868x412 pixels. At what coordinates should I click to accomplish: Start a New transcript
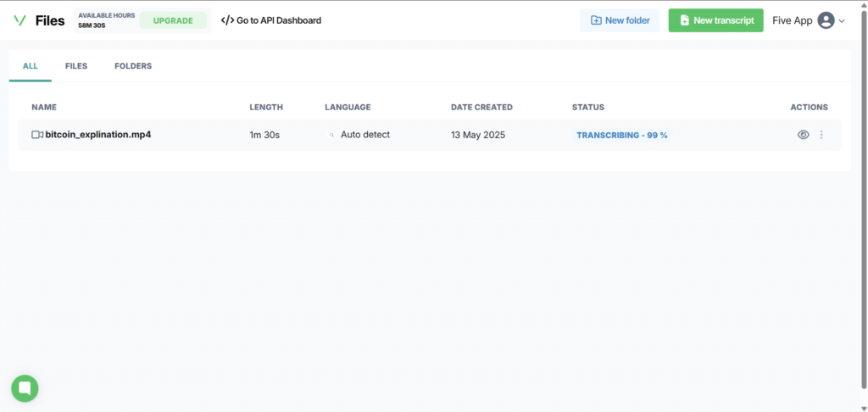(716, 20)
